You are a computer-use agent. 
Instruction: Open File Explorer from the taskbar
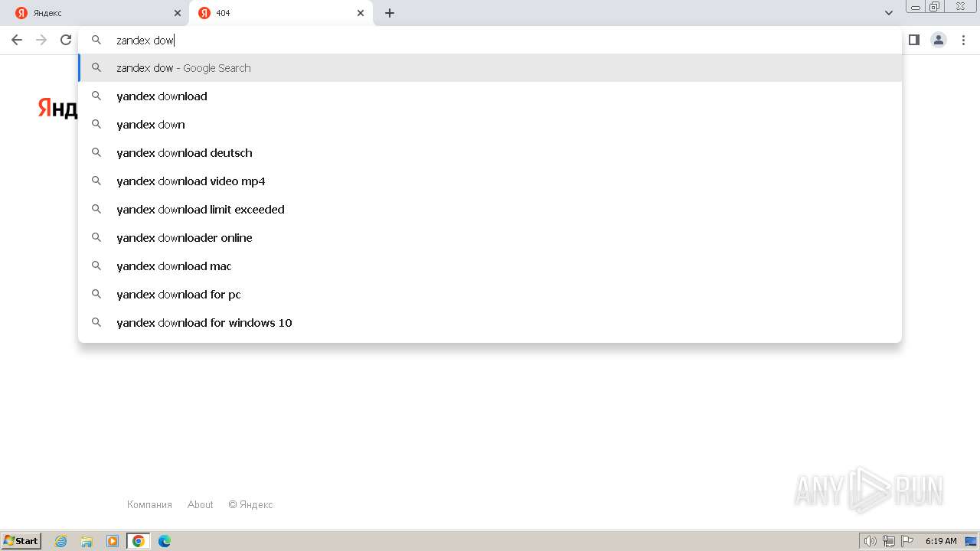(87, 541)
